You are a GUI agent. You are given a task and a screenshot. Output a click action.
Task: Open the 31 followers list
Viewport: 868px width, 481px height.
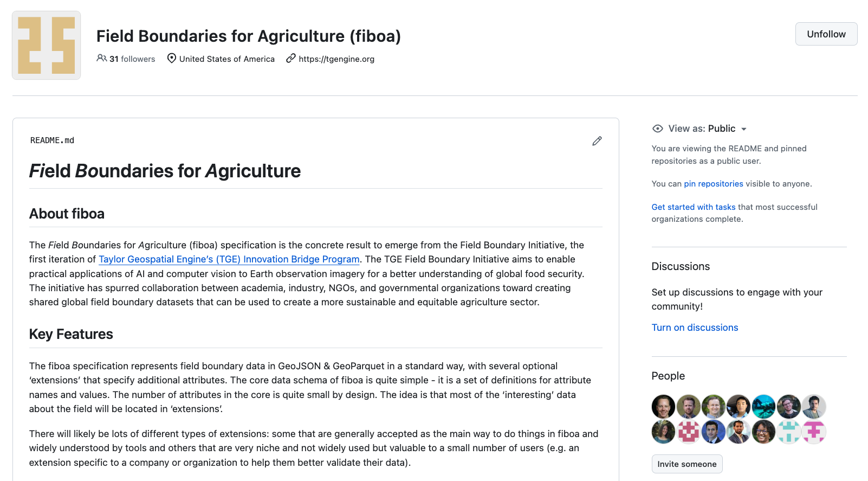coord(132,59)
